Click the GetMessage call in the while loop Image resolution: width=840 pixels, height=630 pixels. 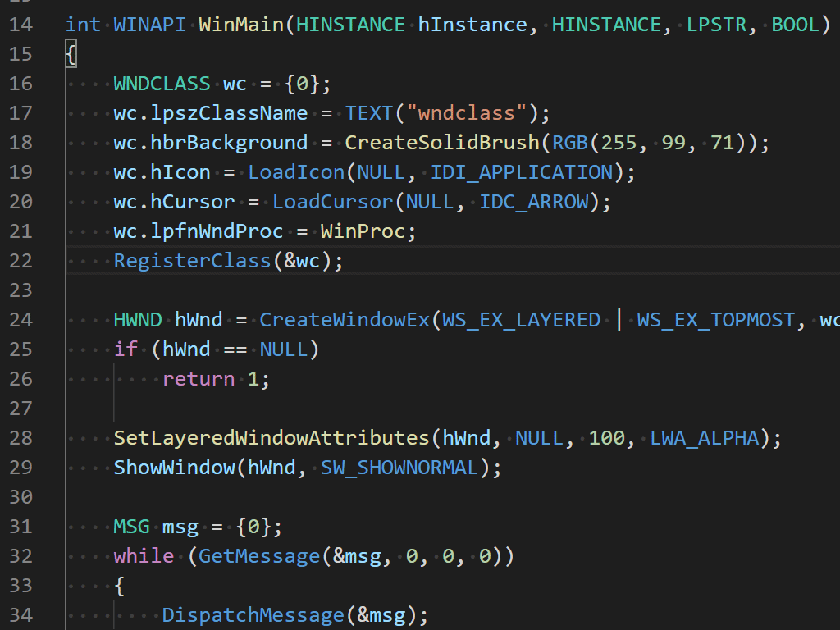258,555
